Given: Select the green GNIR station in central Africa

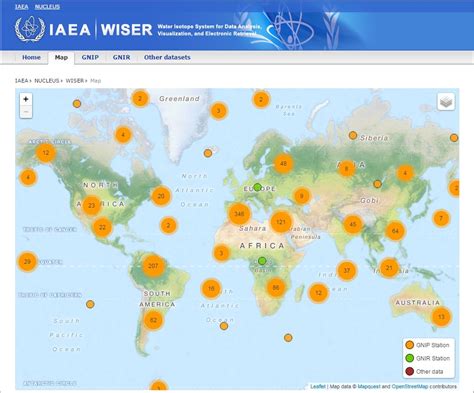Looking at the screenshot, I should 262,260.
